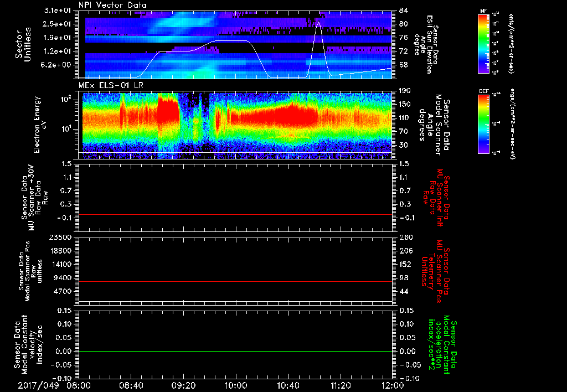This screenshot has width=567, height=392.
Task: Click the green constant velocity trace line
Action: click(x=235, y=351)
